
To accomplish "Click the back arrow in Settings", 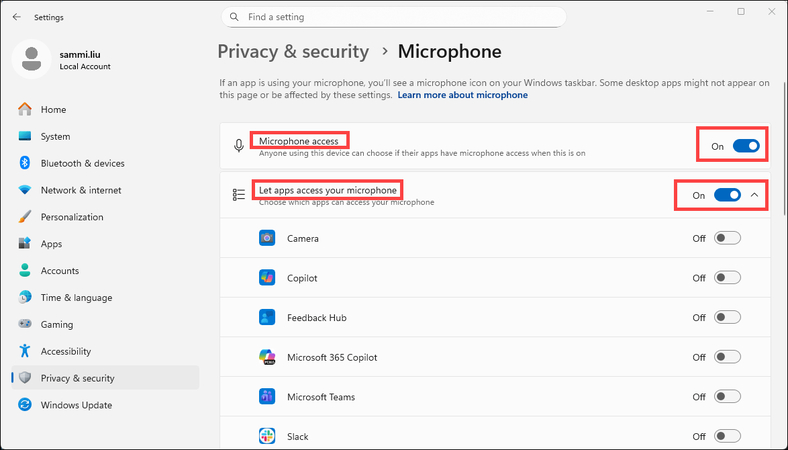I will [17, 17].
